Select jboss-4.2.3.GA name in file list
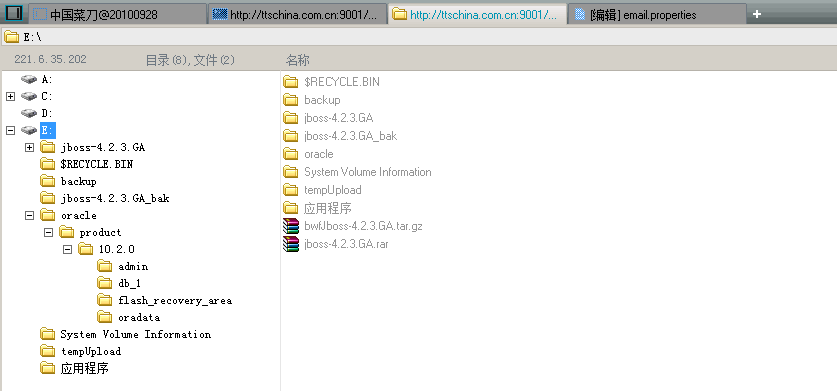This screenshot has width=837, height=391. coord(339,118)
